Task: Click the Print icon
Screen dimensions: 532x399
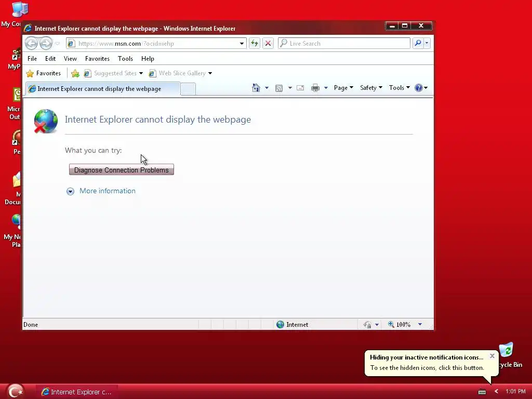Action: coord(315,88)
